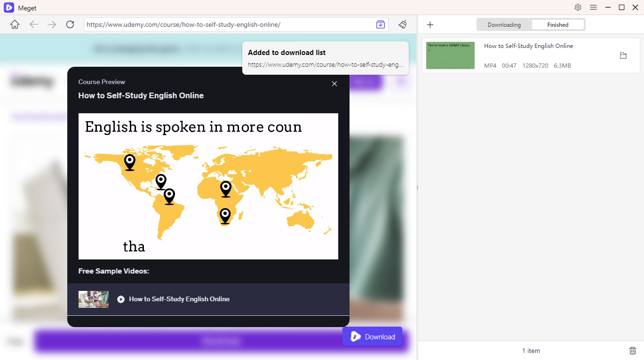Open Meget settings with the gear icon
This screenshot has width=644, height=360.
(578, 8)
